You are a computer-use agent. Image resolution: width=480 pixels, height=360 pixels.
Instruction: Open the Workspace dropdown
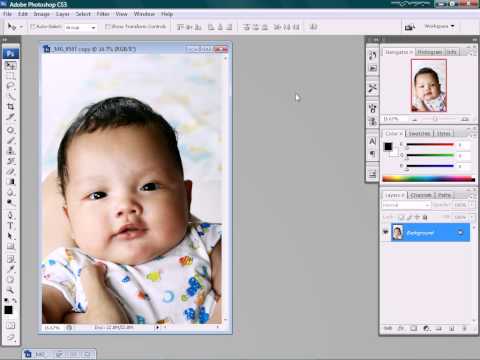439,26
